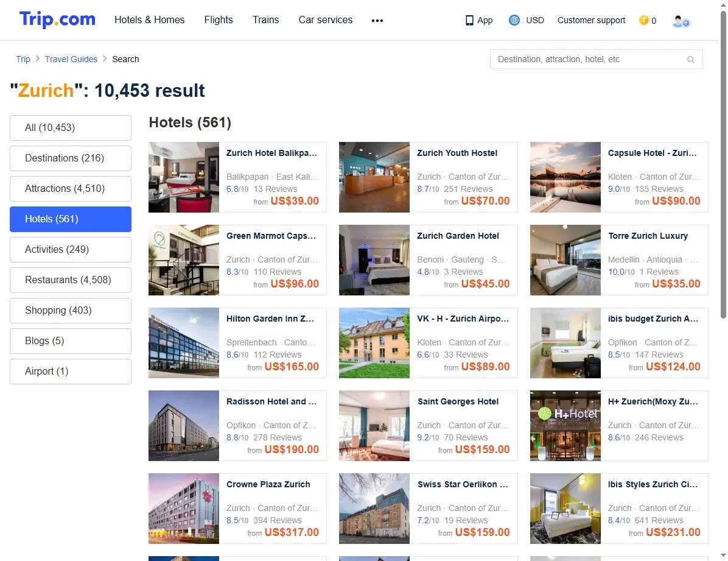Click the Travel Guides breadcrumb
Image resolution: width=728 pixels, height=561 pixels.
pyautogui.click(x=71, y=59)
